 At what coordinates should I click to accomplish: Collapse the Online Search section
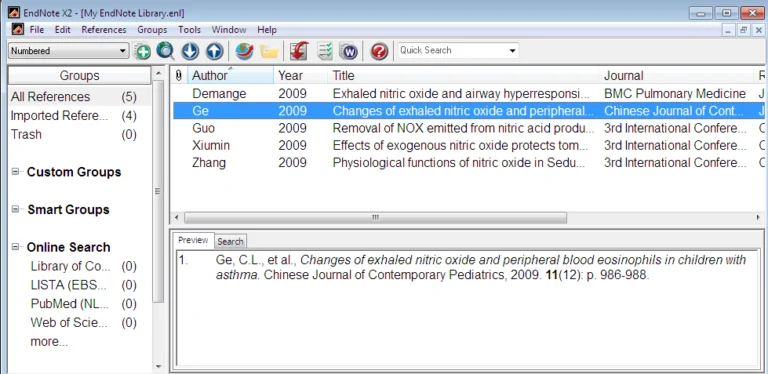coord(16,247)
